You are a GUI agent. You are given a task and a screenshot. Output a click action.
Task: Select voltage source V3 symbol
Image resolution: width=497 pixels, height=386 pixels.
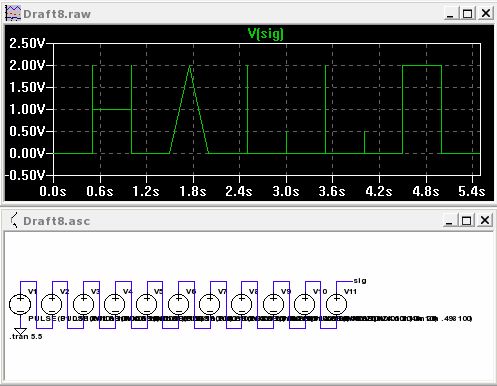[x=83, y=304]
